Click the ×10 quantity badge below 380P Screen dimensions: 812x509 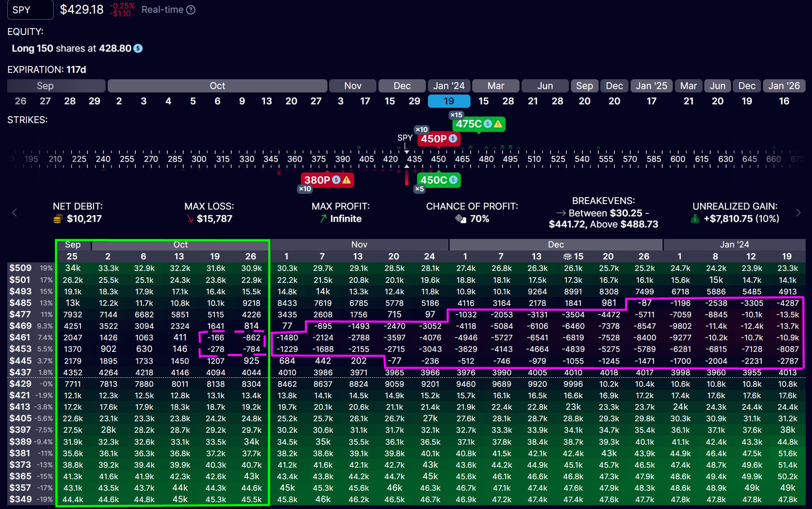click(305, 189)
